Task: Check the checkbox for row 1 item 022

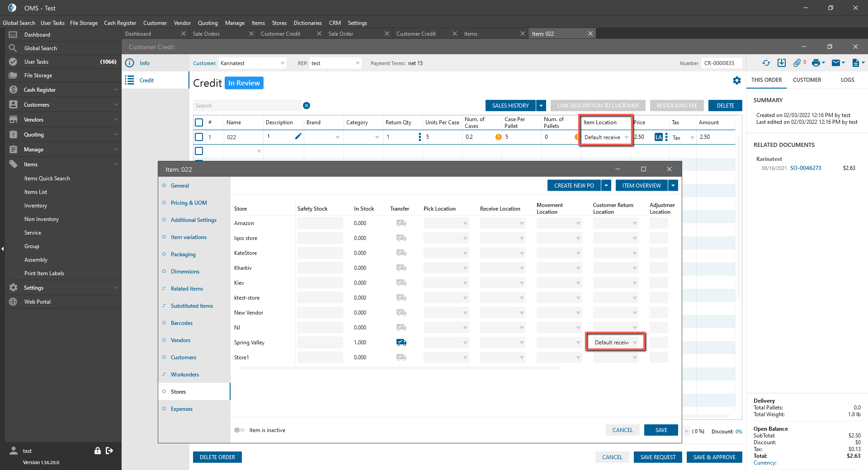Action: [199, 137]
